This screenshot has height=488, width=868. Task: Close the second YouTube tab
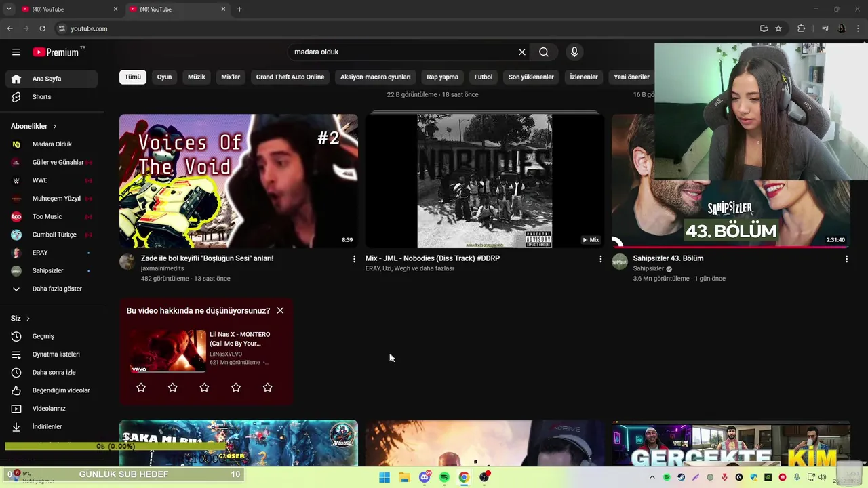click(223, 9)
